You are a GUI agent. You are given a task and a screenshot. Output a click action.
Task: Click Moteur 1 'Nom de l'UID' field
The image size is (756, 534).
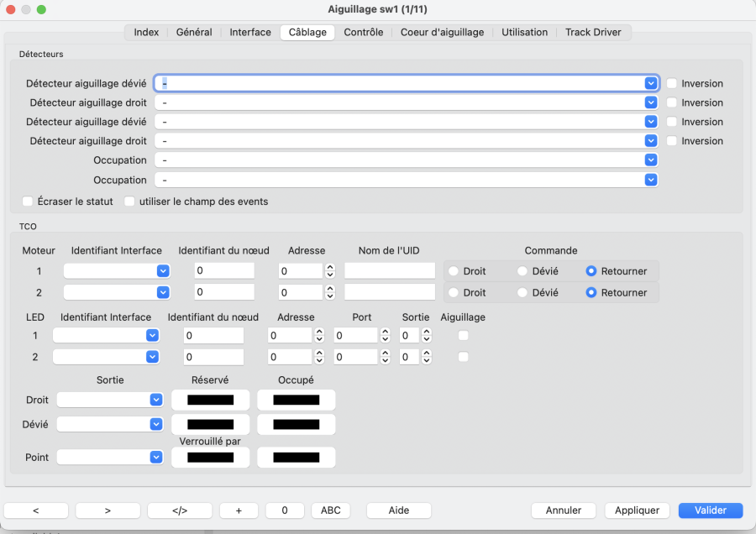point(390,271)
